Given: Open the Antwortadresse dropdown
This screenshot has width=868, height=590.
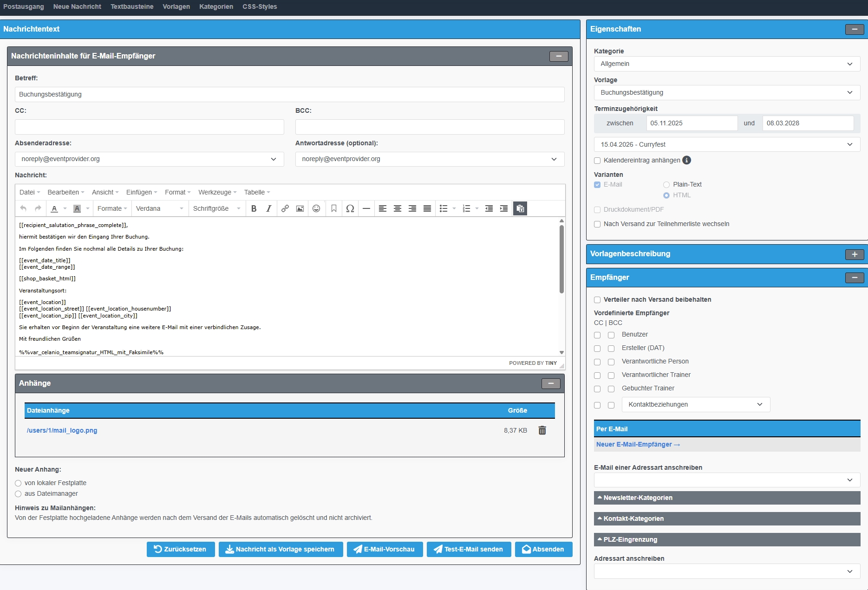Looking at the screenshot, I should (430, 159).
